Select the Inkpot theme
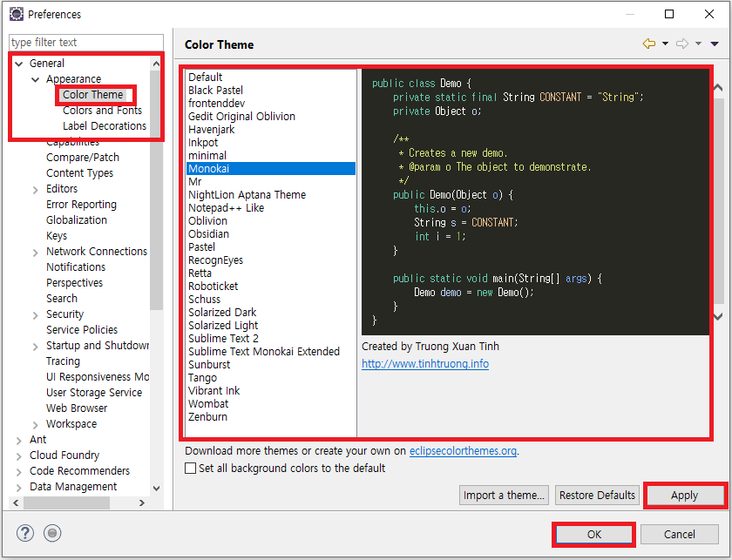Viewport: 732px width, 560px height. (x=271, y=142)
